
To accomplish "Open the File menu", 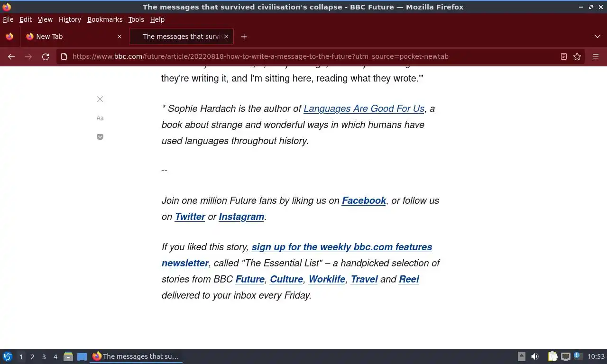I will [x=8, y=19].
